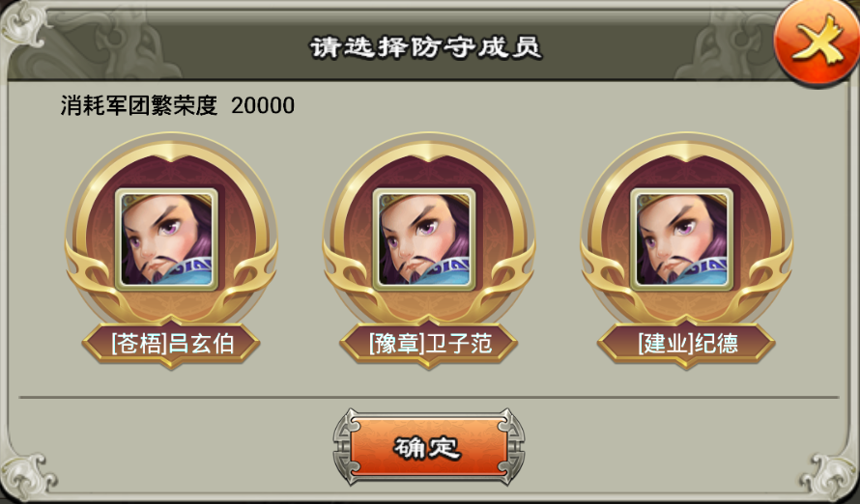Click the 请选择防守成员 title text
Viewport: 860px width, 504px height.
click(x=426, y=47)
